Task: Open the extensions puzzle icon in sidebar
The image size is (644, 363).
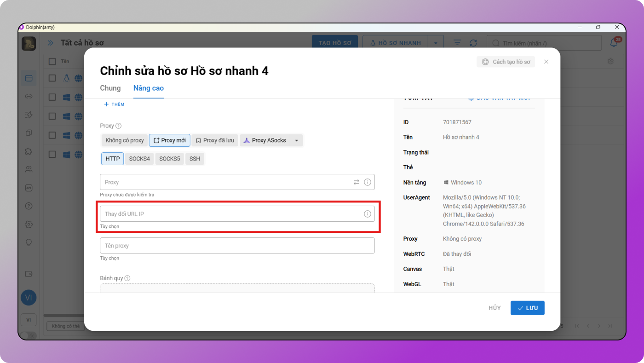Action: [29, 151]
